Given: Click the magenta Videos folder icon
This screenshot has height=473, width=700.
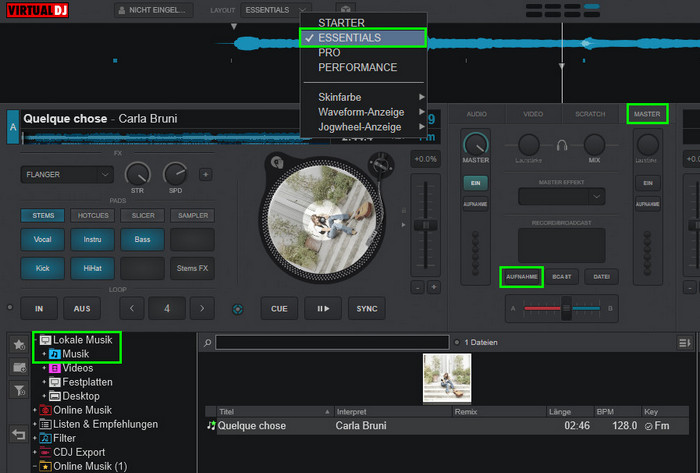Looking at the screenshot, I should 54,368.
